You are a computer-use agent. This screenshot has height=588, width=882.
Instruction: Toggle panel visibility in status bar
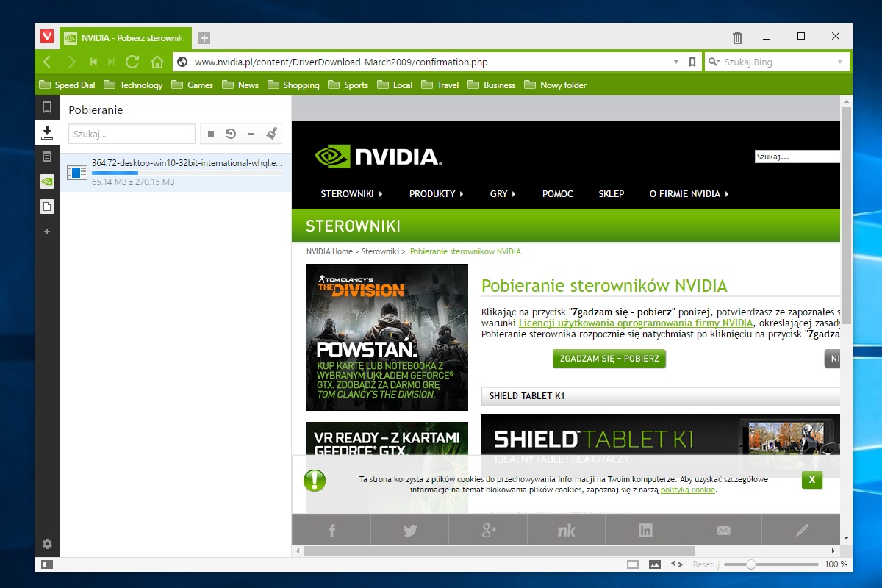(47, 564)
